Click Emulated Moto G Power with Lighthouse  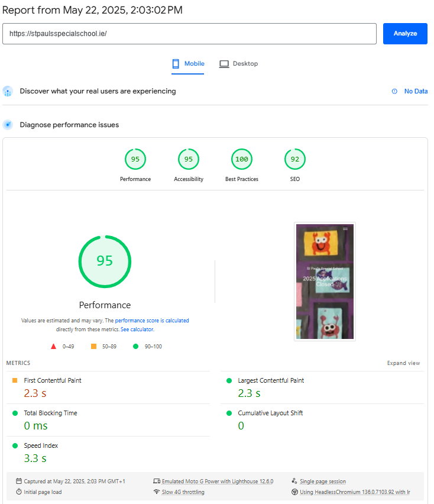coord(217,482)
